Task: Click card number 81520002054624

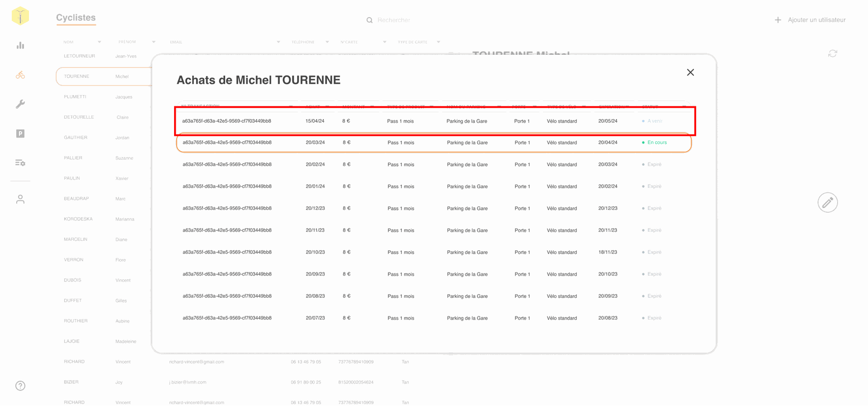Action: coord(356,382)
